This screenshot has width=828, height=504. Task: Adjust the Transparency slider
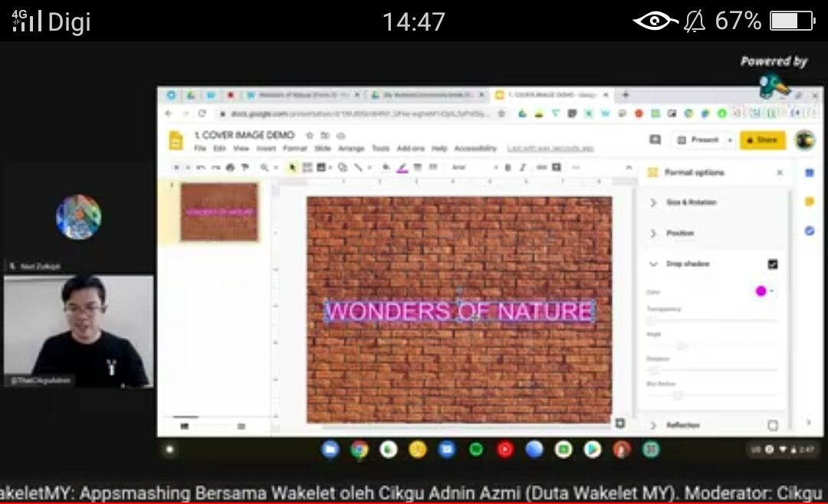coord(711,320)
